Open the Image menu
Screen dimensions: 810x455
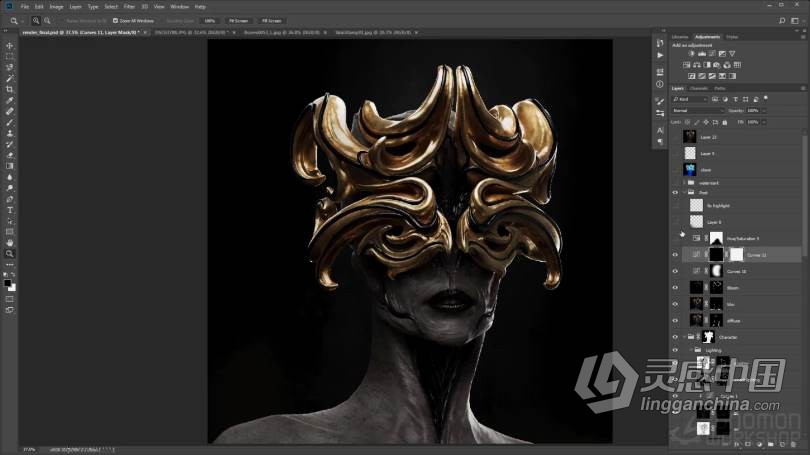(x=56, y=7)
